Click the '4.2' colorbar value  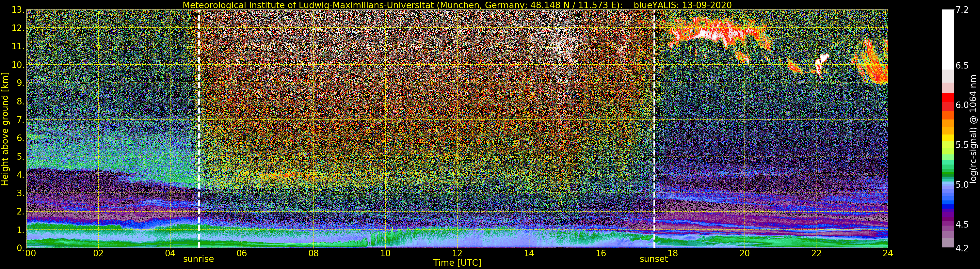tap(962, 248)
